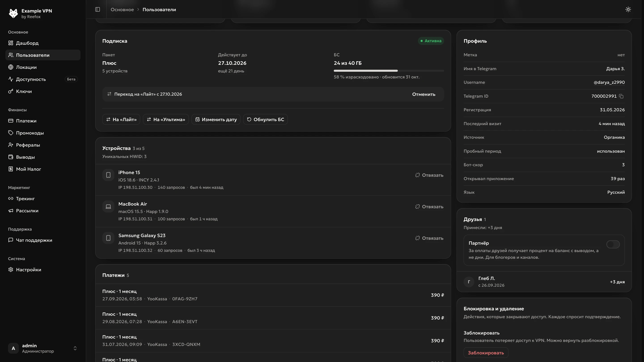Toggle the sidebar panel icon
The width and height of the screenshot is (644, 362).
[97, 9]
